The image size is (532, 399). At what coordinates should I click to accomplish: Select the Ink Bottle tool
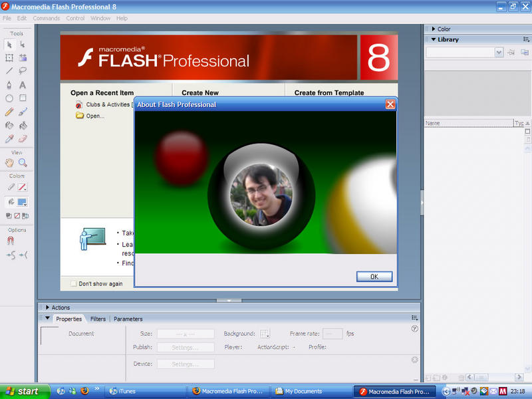(9, 125)
